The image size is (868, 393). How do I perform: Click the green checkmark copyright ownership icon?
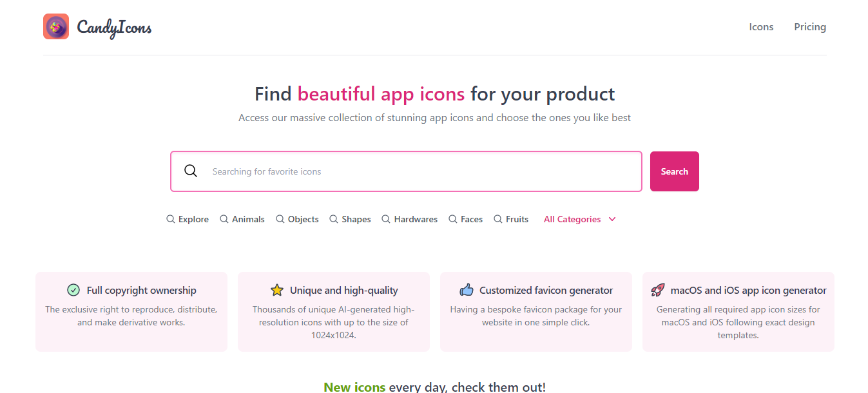[73, 290]
